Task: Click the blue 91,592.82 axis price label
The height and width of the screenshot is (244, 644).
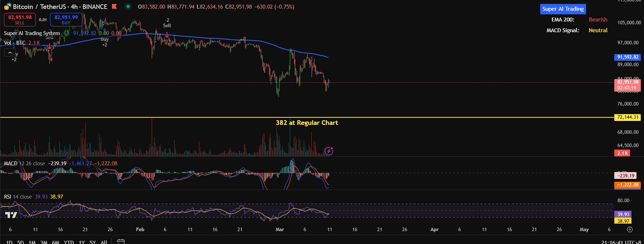Action: coord(628,57)
